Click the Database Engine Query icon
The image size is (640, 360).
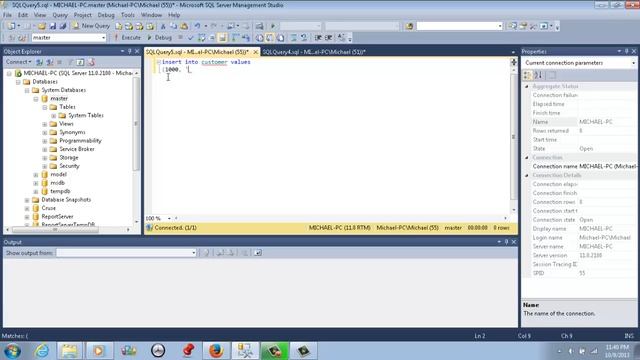click(x=118, y=26)
